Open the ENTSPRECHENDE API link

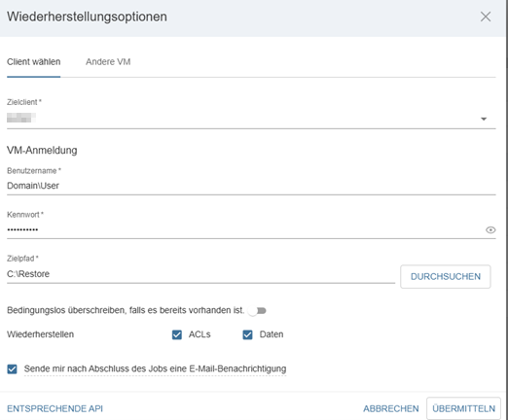[x=54, y=408]
